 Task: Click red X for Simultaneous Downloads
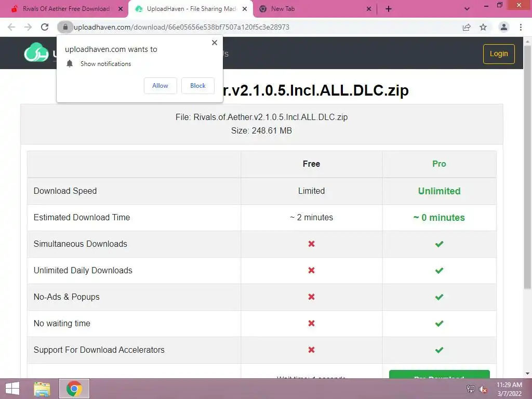pos(312,244)
